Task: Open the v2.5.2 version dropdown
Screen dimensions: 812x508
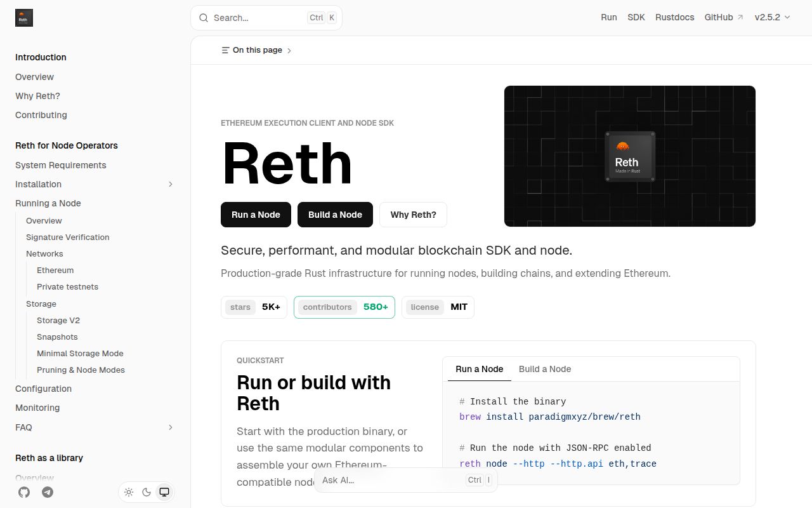Action: click(x=772, y=17)
